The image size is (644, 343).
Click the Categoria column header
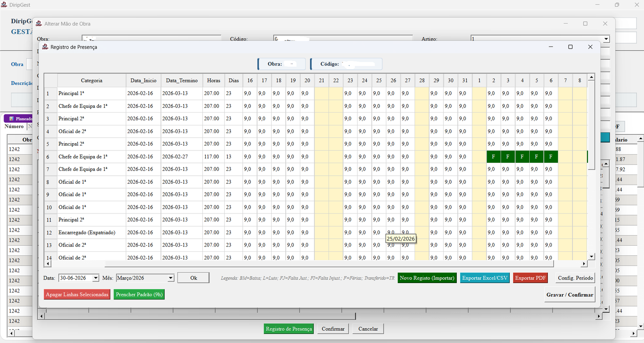91,80
